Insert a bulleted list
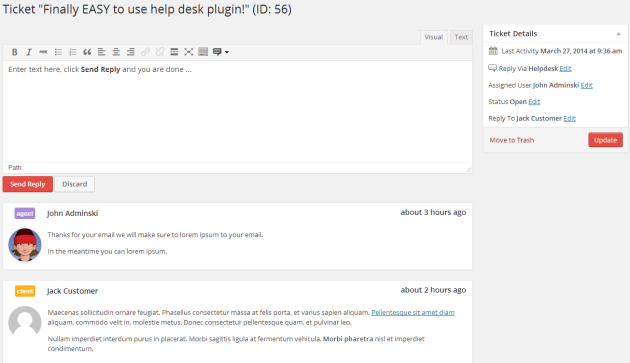The height and width of the screenshot is (363, 630). 58,52
